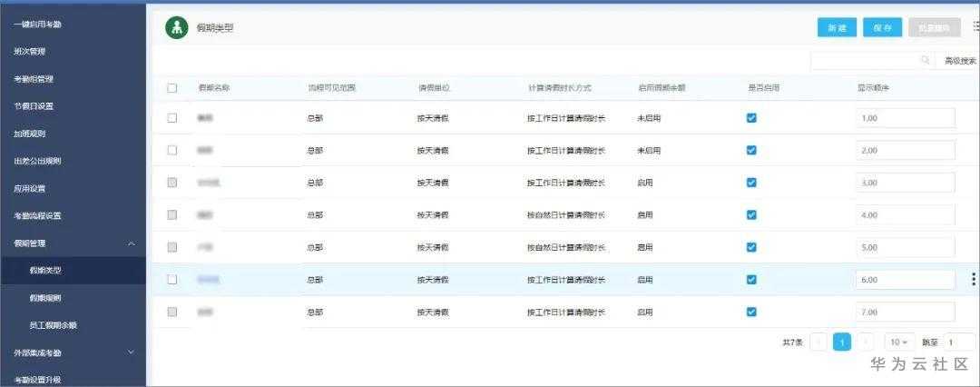Click 未启用 in the 1.00 row
Image resolution: width=980 pixels, height=387 pixels.
pos(649,118)
